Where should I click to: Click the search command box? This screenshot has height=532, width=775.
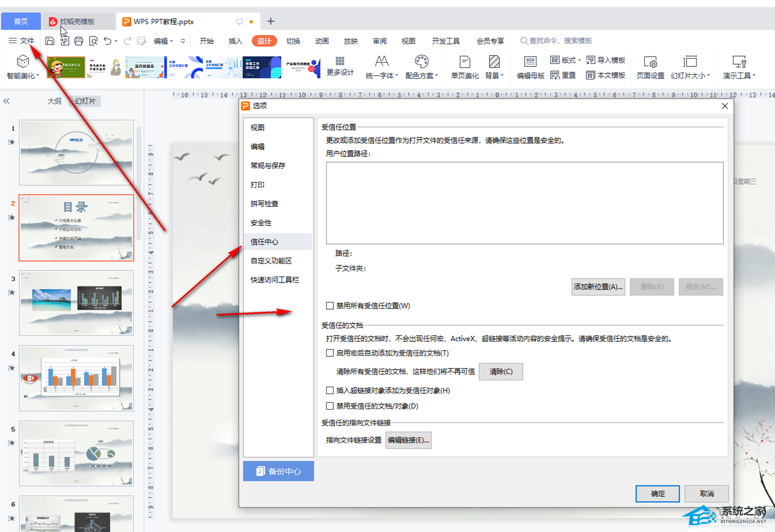coord(557,41)
